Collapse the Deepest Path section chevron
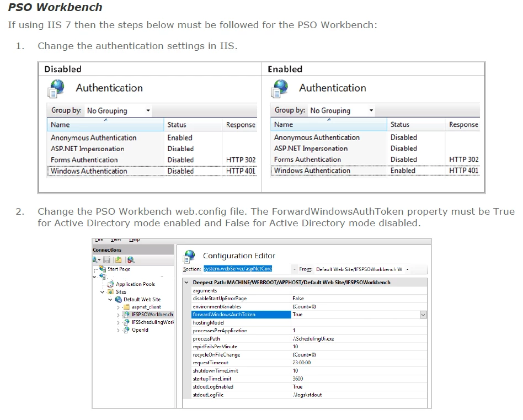The image size is (523, 420). pos(186,282)
